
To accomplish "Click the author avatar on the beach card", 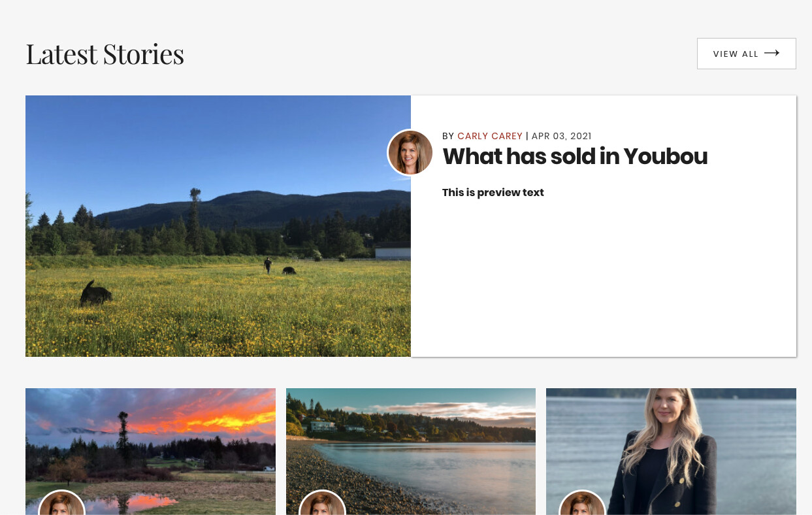I will coord(322,506).
